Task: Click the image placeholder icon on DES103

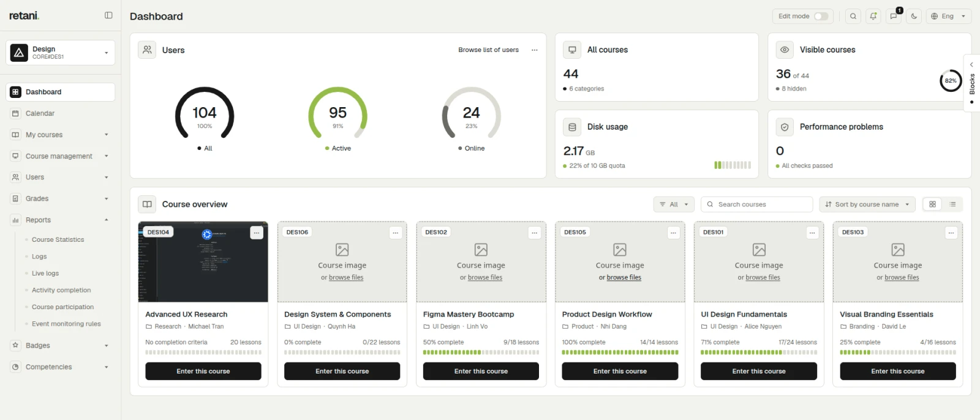Action: (898, 250)
